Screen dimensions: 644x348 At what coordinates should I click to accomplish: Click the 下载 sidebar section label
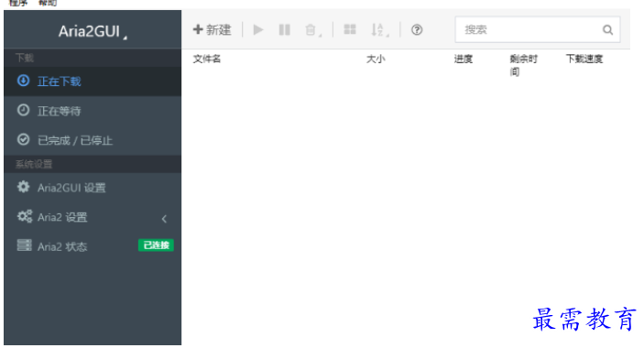[25, 58]
